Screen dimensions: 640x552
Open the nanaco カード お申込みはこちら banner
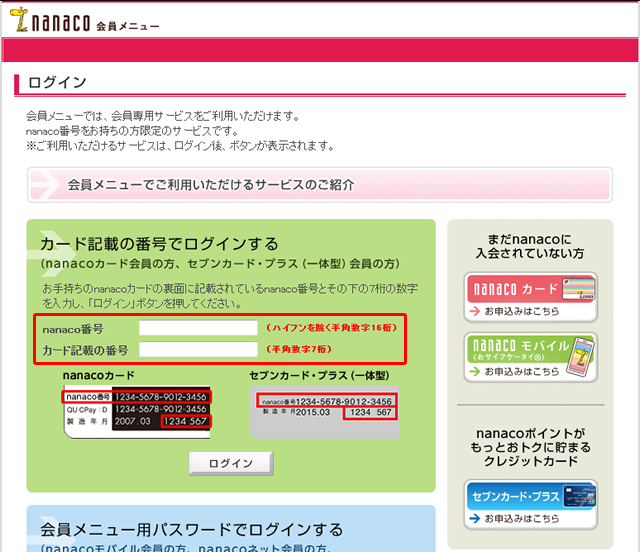point(531,297)
